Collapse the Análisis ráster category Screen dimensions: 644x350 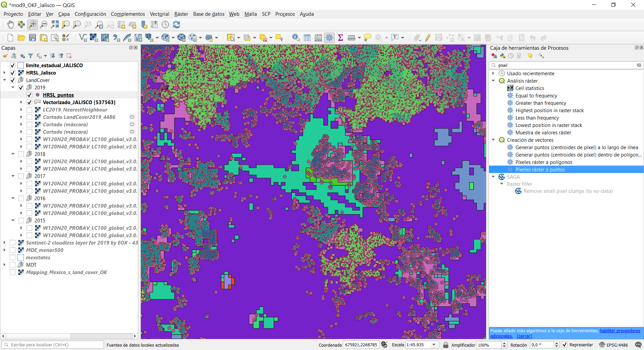pyautogui.click(x=493, y=81)
